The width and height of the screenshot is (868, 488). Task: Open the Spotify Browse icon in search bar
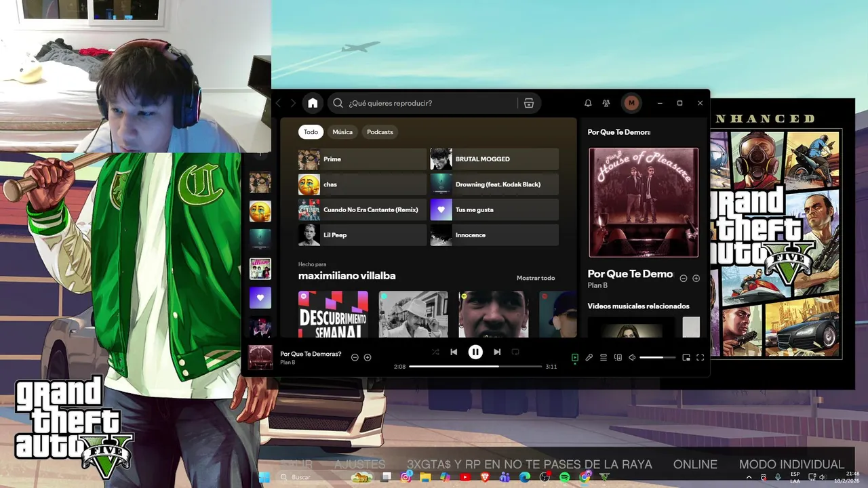click(x=529, y=103)
